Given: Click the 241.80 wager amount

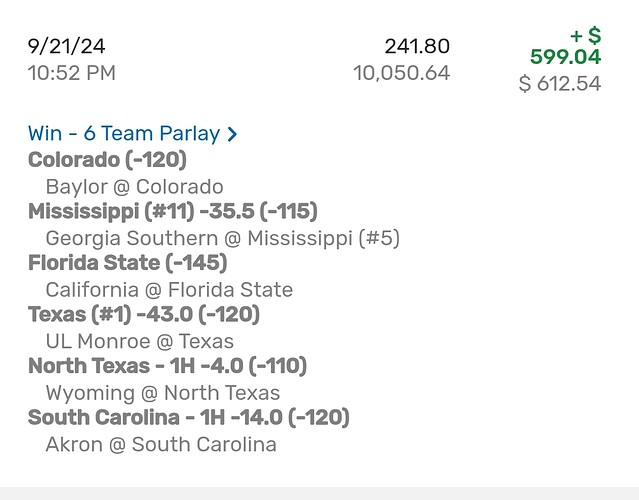Looking at the screenshot, I should (417, 46).
